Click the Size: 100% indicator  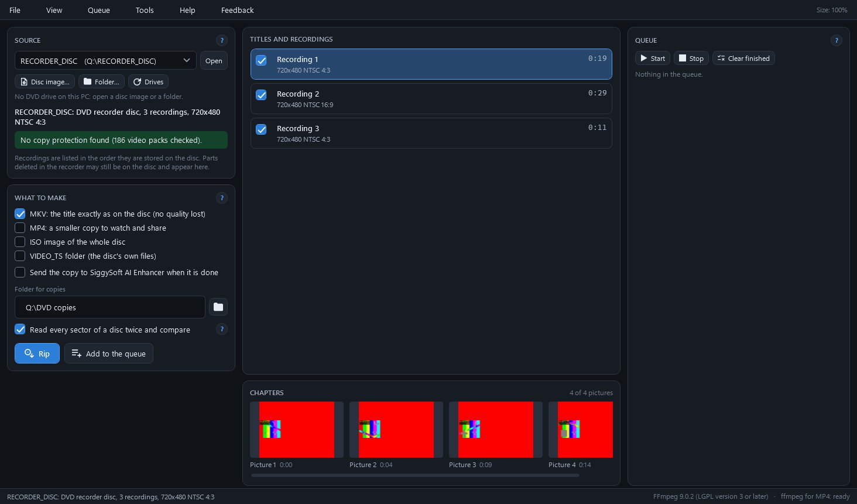(832, 10)
